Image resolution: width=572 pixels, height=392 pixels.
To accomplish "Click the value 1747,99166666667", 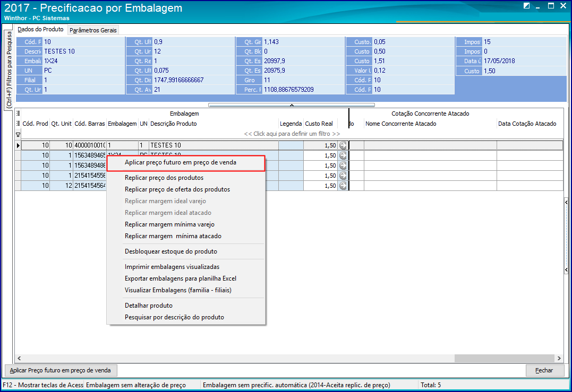I will [179, 80].
